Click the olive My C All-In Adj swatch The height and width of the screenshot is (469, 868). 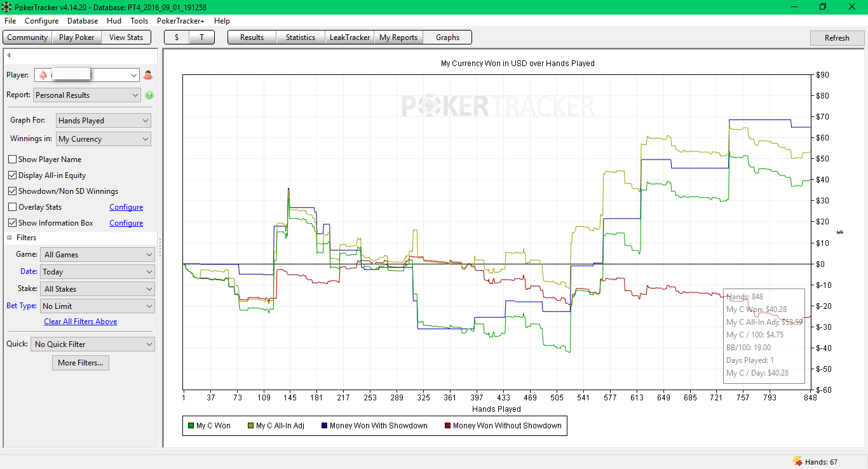pos(250,426)
